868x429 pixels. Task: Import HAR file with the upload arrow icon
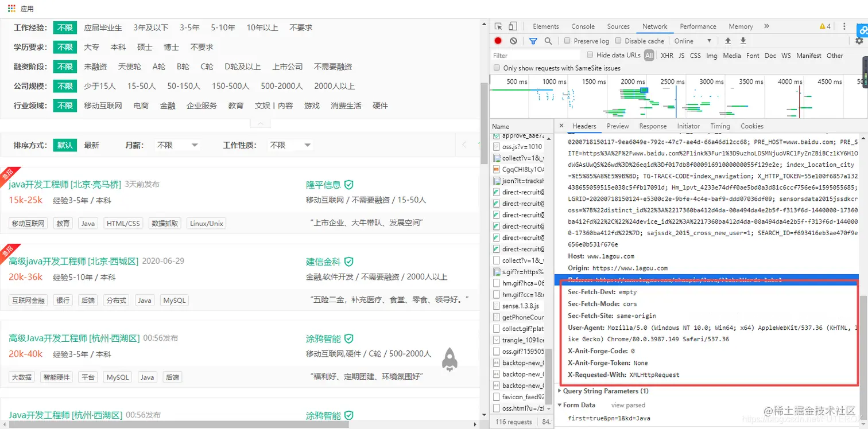[x=728, y=41]
